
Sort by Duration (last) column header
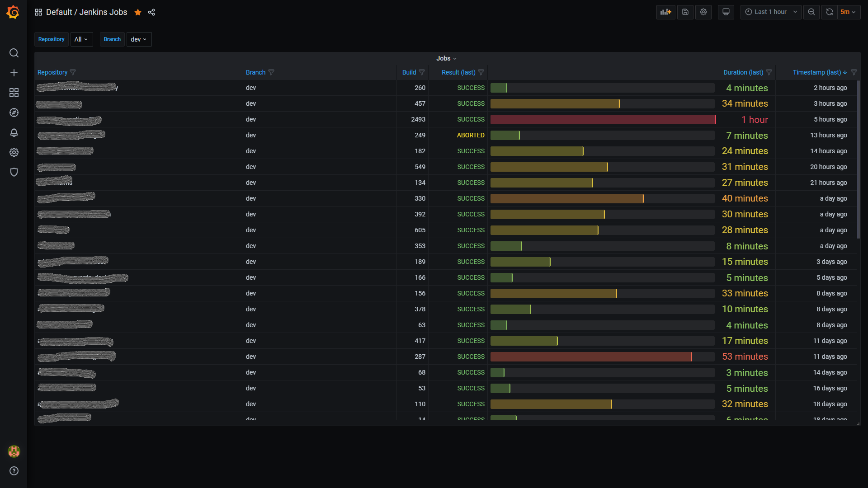(x=743, y=72)
